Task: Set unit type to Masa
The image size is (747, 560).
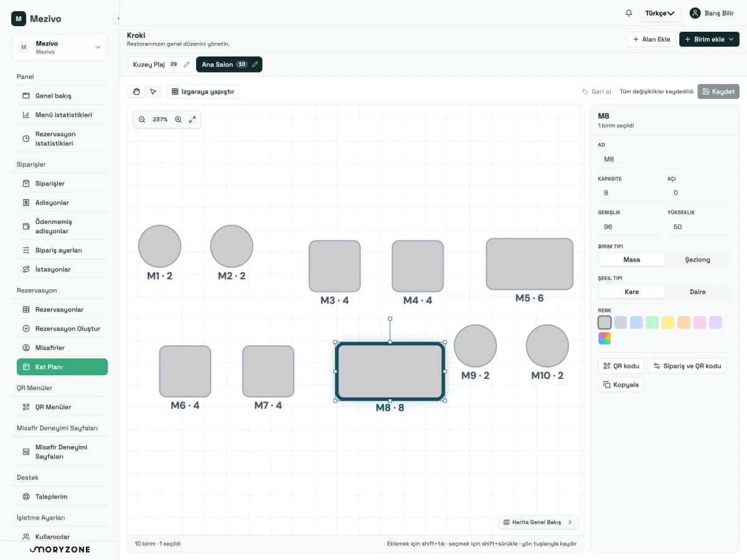Action: [631, 259]
